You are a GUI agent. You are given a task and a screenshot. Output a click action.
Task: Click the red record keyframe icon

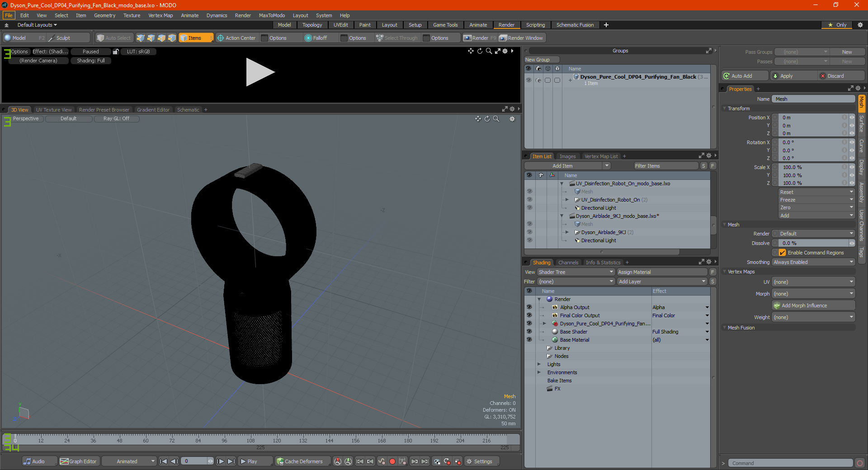click(x=392, y=461)
